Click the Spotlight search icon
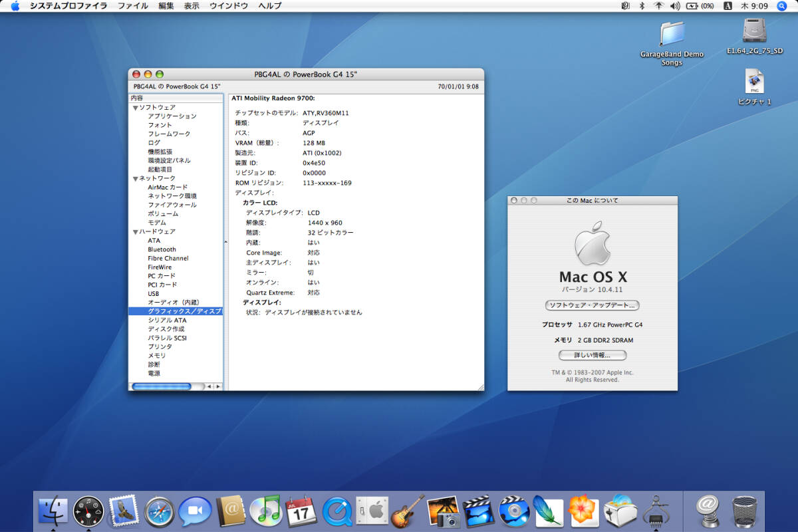Viewport: 798px width, 532px height. pos(781,6)
